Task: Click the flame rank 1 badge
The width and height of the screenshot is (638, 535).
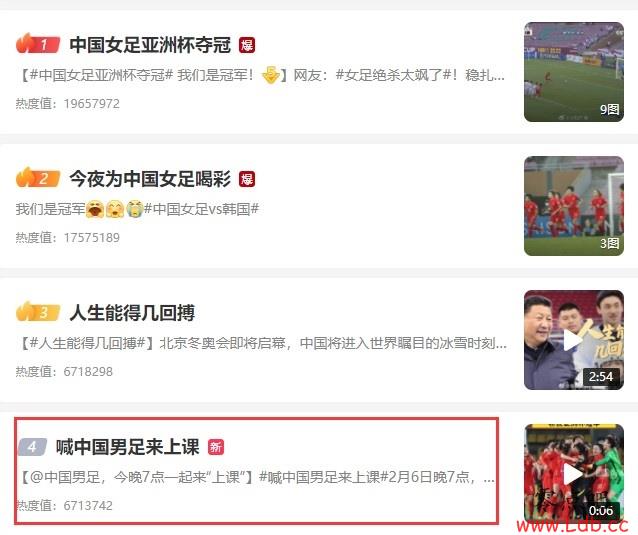Action: pos(38,44)
